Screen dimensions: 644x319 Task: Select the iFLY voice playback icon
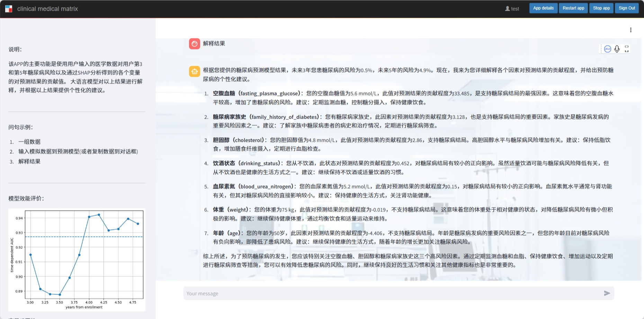coord(608,49)
